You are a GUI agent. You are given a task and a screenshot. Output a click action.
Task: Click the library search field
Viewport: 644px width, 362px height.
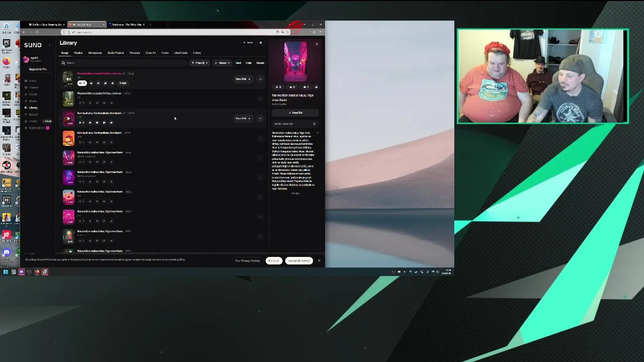tap(123, 63)
